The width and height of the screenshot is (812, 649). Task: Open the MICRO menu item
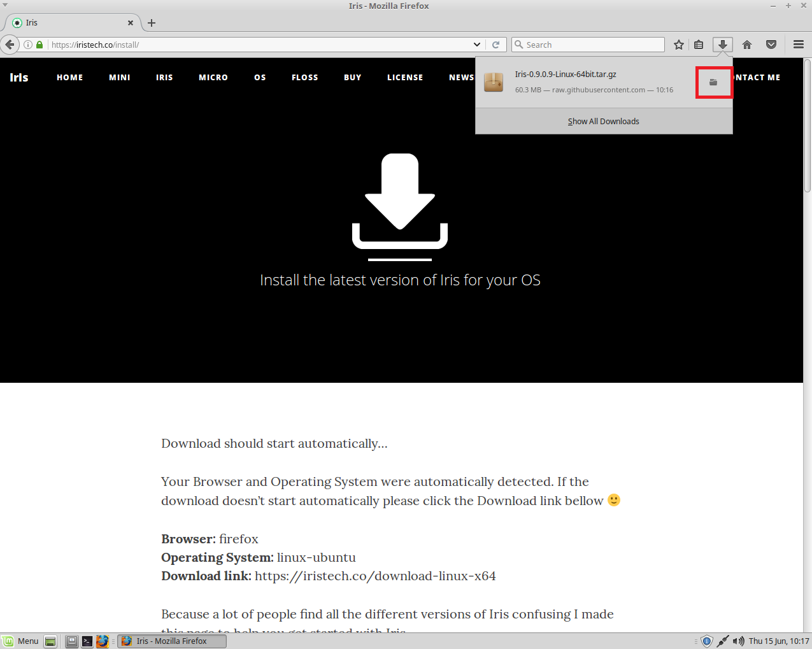[213, 77]
